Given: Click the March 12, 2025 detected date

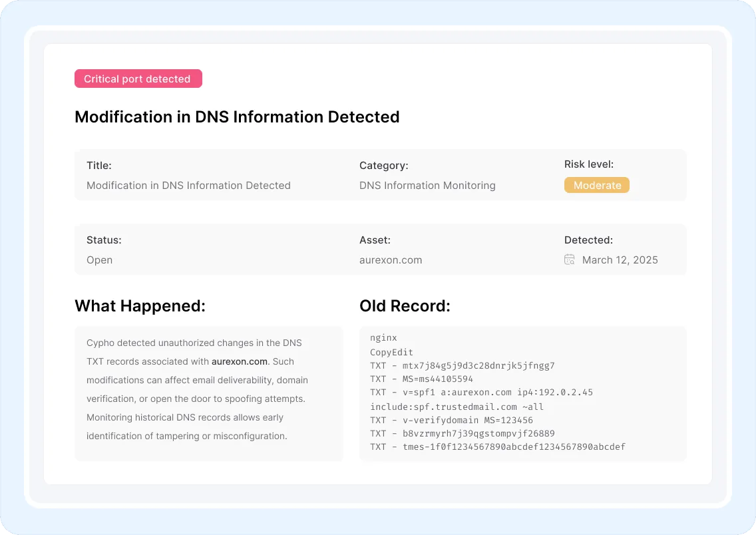Looking at the screenshot, I should pyautogui.click(x=620, y=260).
